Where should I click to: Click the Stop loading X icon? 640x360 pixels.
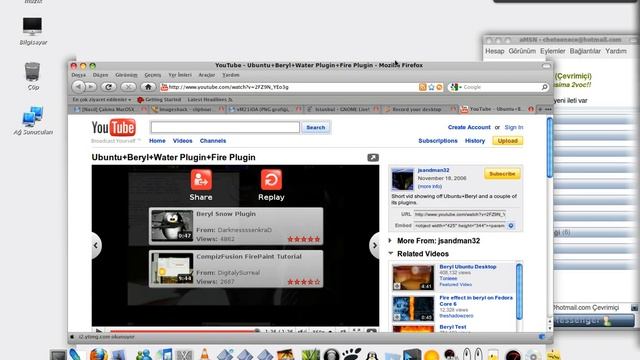(x=128, y=87)
